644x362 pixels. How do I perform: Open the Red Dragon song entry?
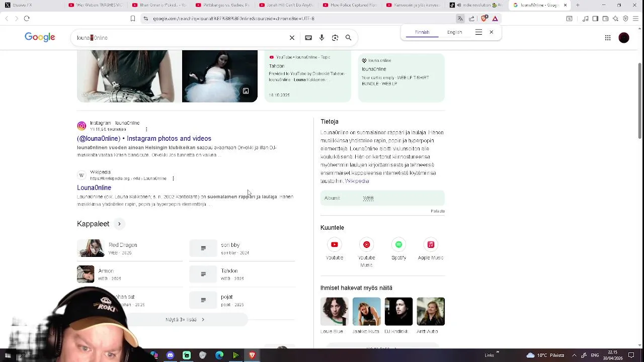[130, 248]
